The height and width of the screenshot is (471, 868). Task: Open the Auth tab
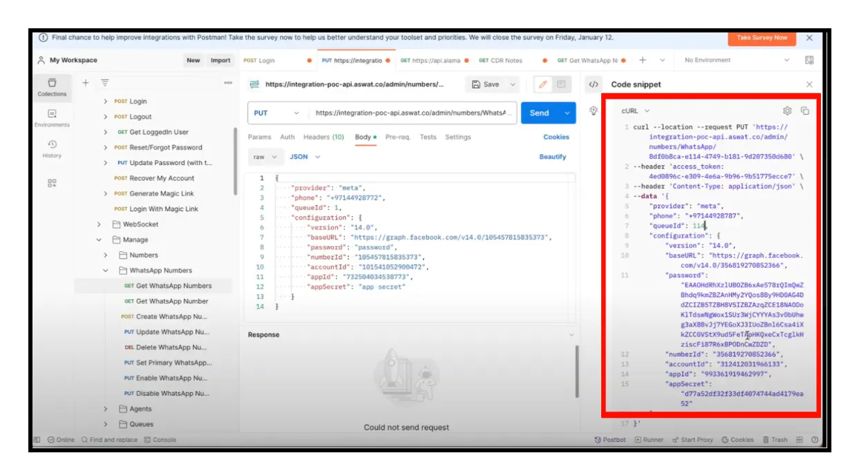pos(287,137)
